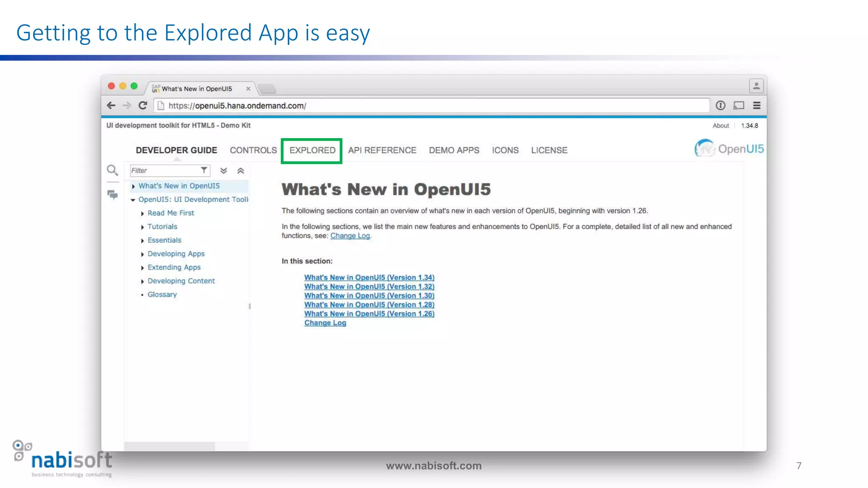Collapse all tree nodes with double-up chevron

(x=241, y=171)
